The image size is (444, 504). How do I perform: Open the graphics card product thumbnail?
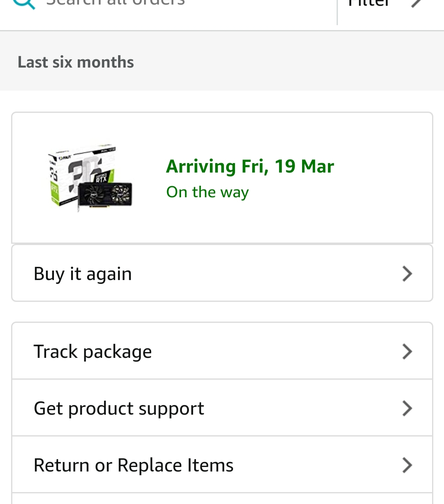(x=90, y=178)
